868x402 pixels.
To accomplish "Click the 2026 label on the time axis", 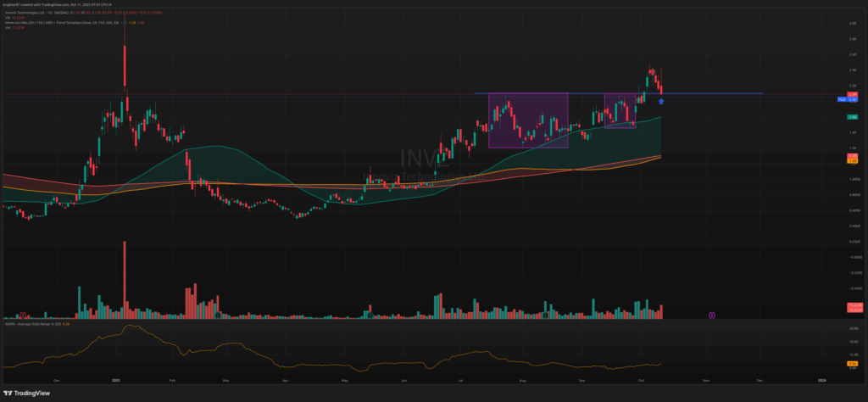I will pos(821,382).
